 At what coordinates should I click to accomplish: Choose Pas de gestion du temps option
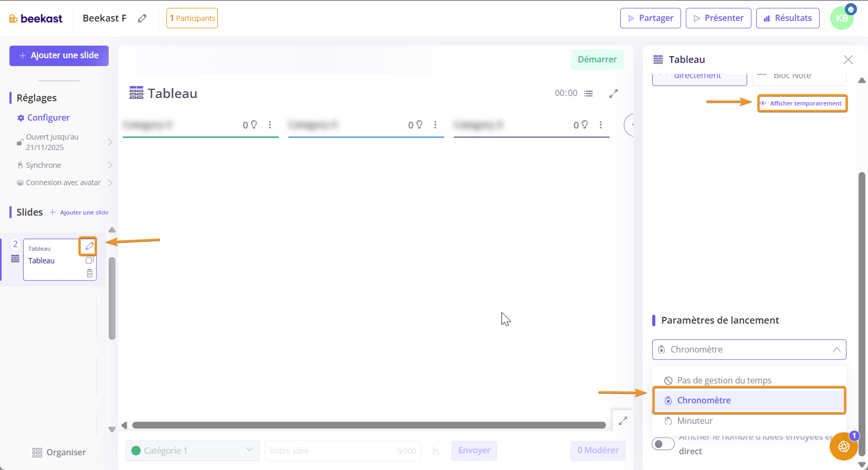[x=724, y=380]
